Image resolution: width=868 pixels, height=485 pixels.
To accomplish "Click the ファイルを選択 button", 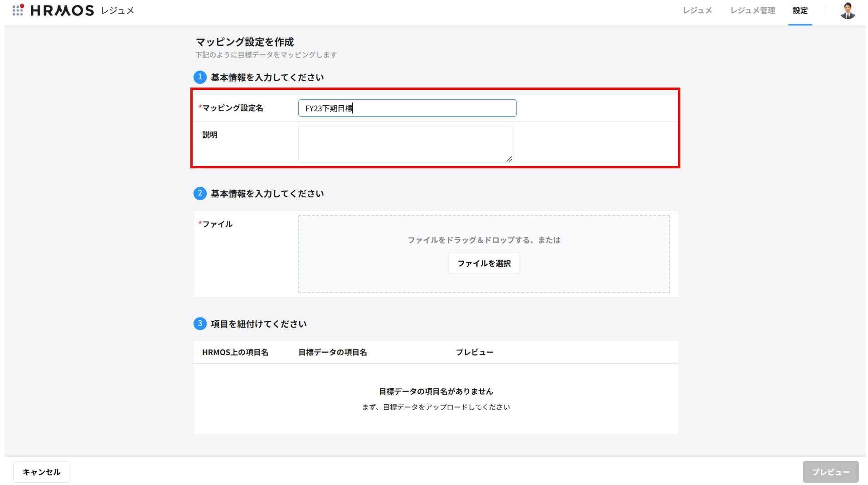I will point(484,263).
